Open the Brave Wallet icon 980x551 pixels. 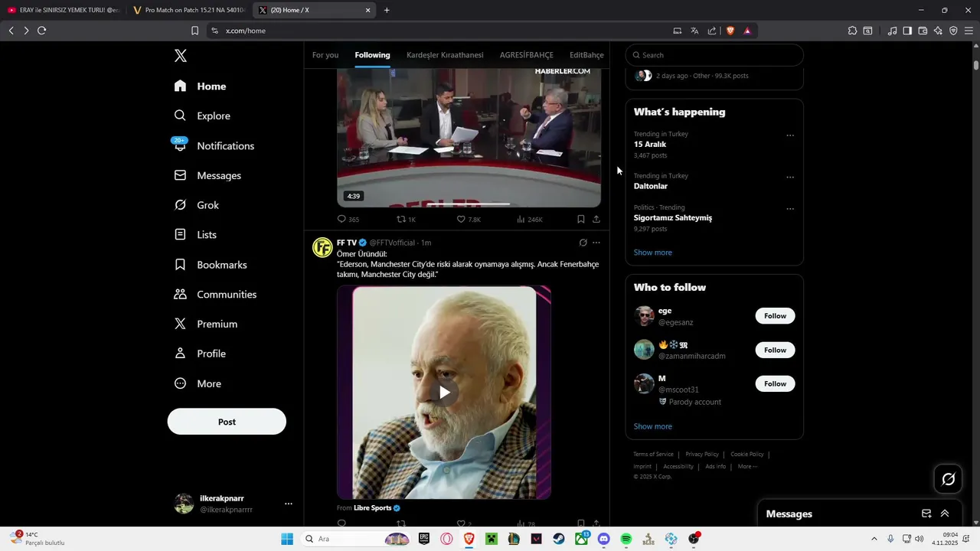click(923, 31)
